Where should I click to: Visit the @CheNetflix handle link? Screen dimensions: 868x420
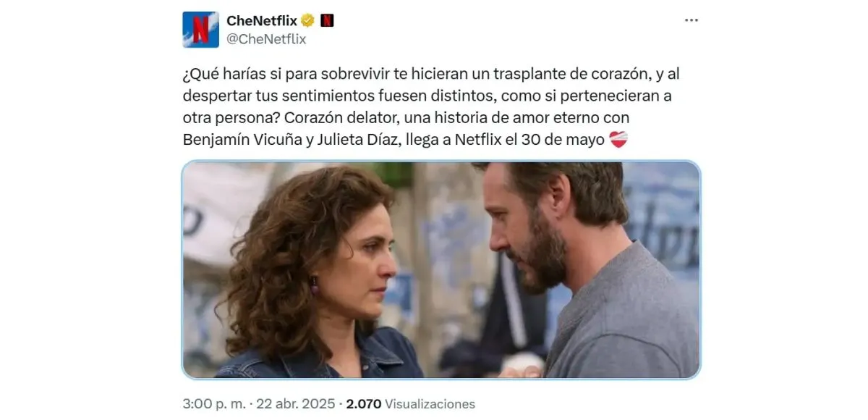(266, 39)
